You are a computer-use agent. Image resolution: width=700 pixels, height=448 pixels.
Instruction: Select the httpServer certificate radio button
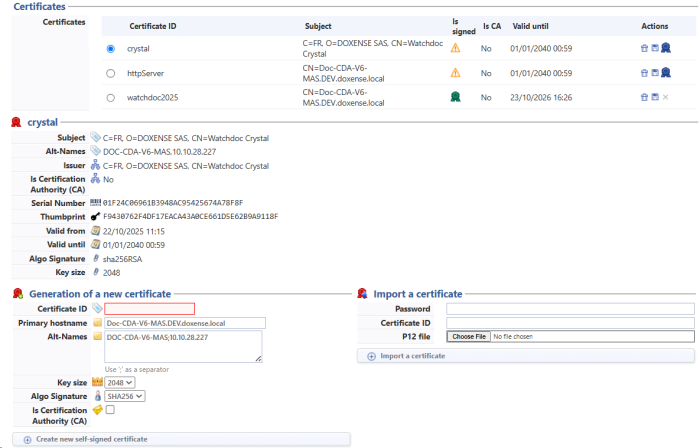coord(110,73)
